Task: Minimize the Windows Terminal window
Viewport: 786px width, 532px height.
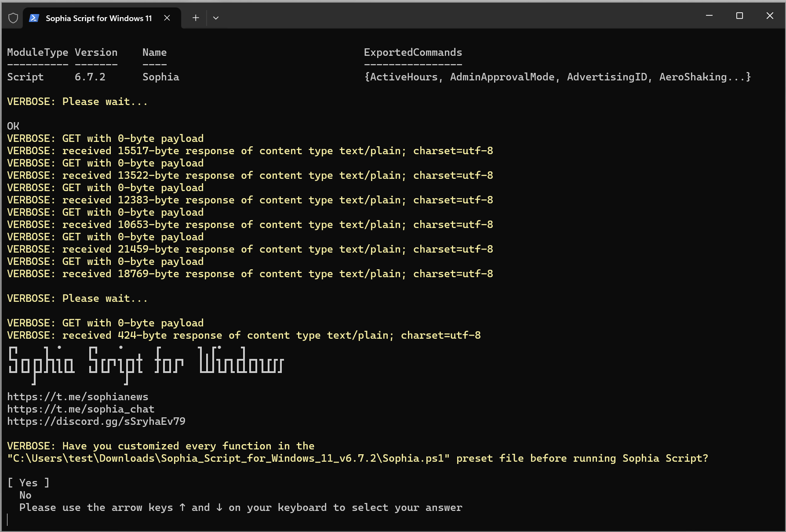Action: 709,15
